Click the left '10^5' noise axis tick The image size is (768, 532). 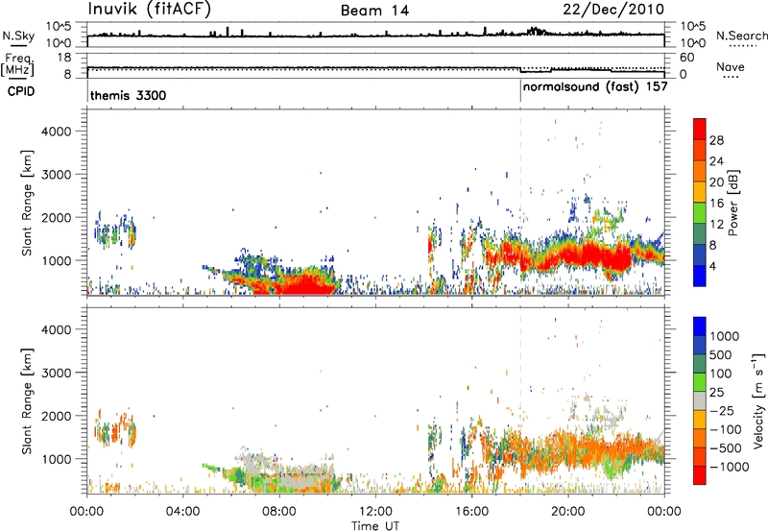(x=59, y=26)
